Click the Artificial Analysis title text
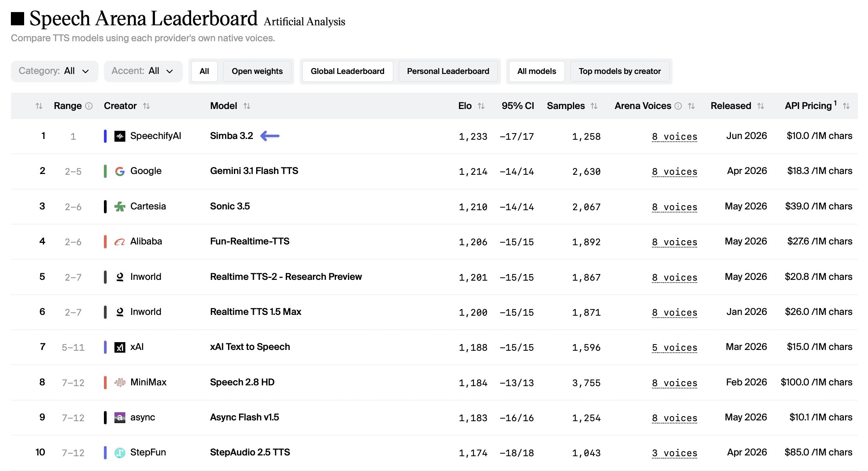 [304, 22]
